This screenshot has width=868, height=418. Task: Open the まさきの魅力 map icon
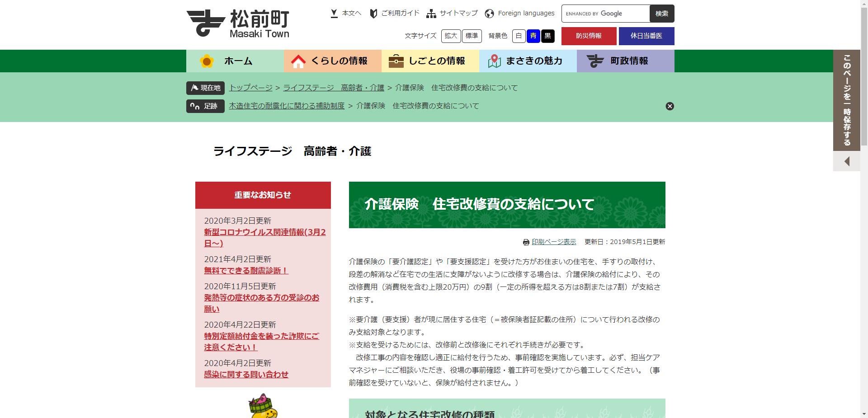[494, 61]
